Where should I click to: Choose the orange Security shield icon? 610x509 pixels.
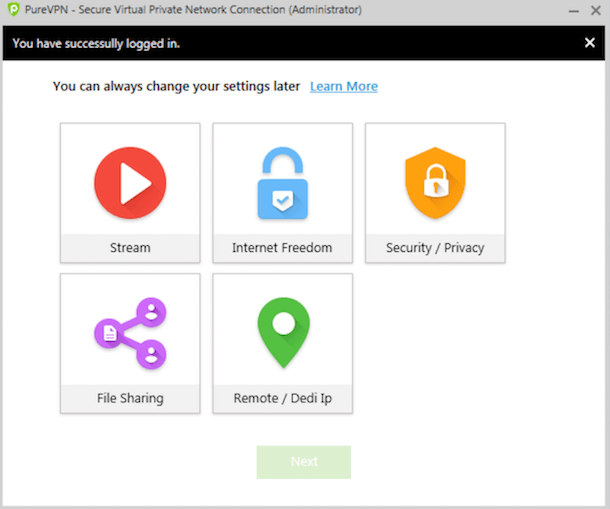coord(435,183)
